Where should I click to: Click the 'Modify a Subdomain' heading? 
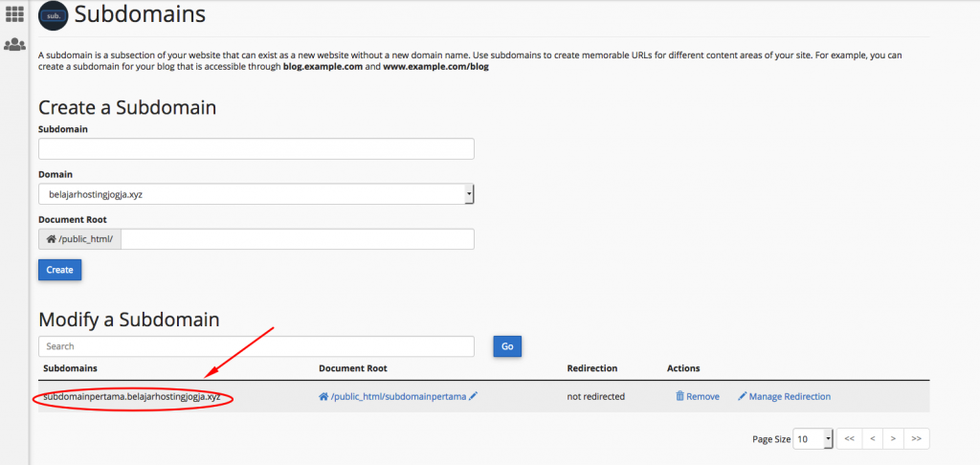point(129,320)
